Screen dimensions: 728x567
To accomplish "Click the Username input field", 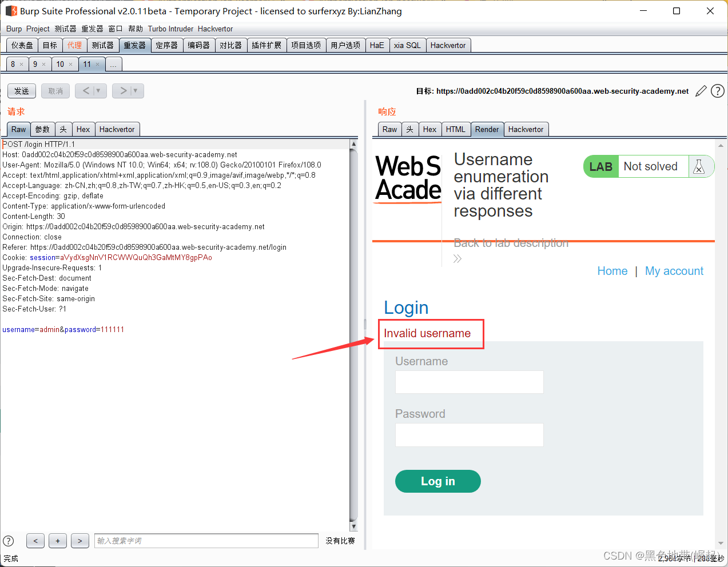I will coord(470,382).
